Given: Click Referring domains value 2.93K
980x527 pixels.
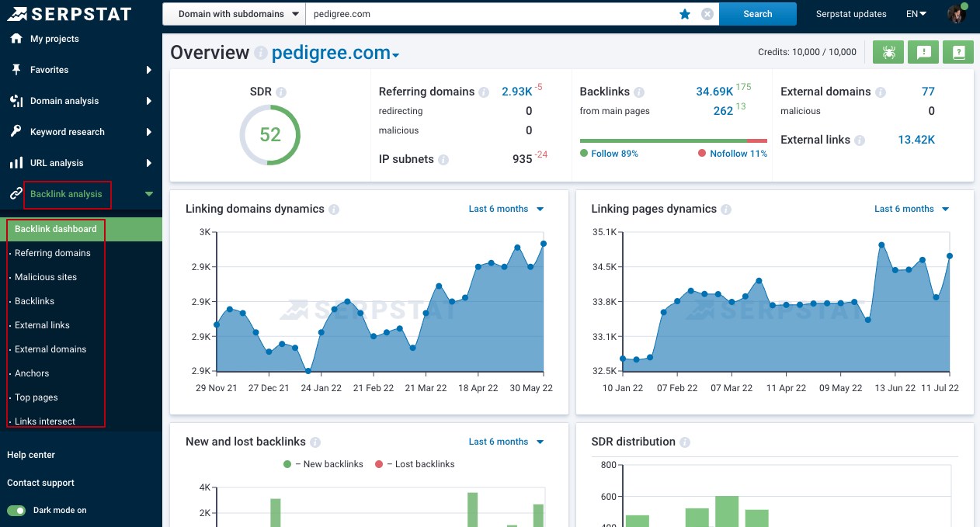Looking at the screenshot, I should tap(516, 92).
